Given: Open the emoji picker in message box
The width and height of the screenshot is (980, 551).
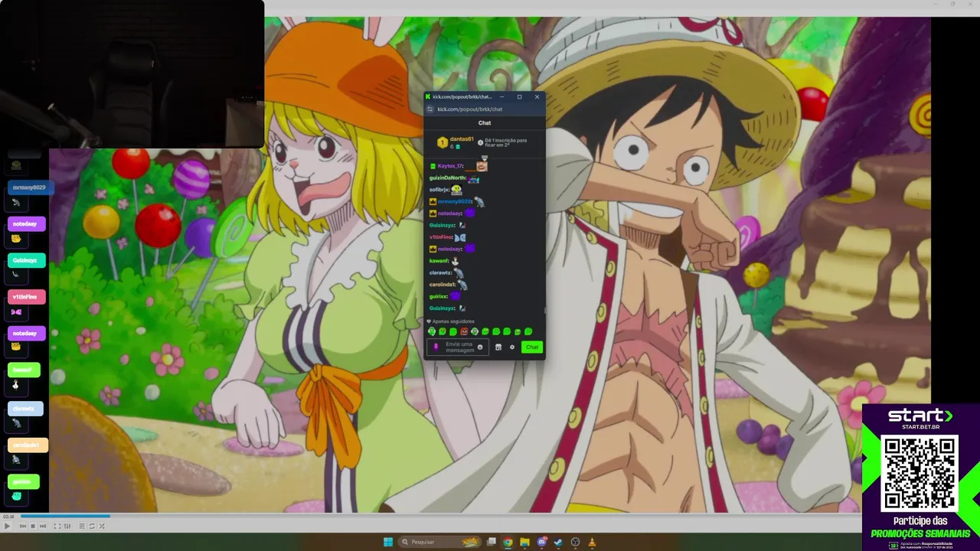Looking at the screenshot, I should pos(480,347).
